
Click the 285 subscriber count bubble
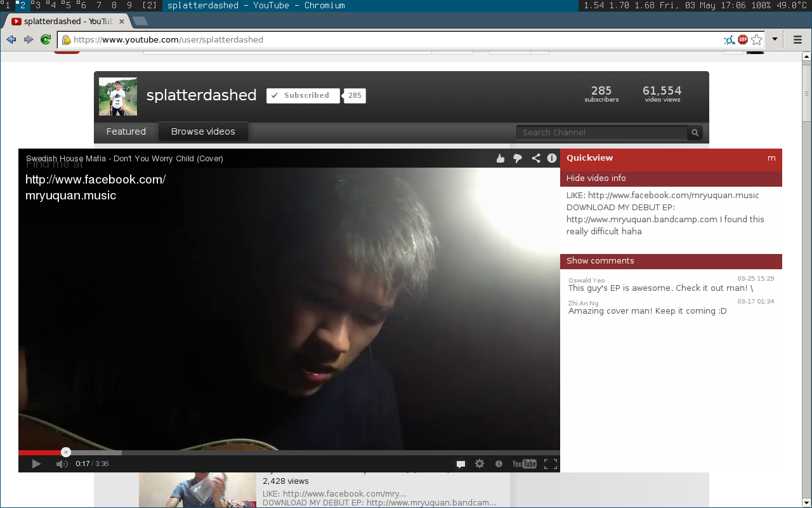coord(355,95)
